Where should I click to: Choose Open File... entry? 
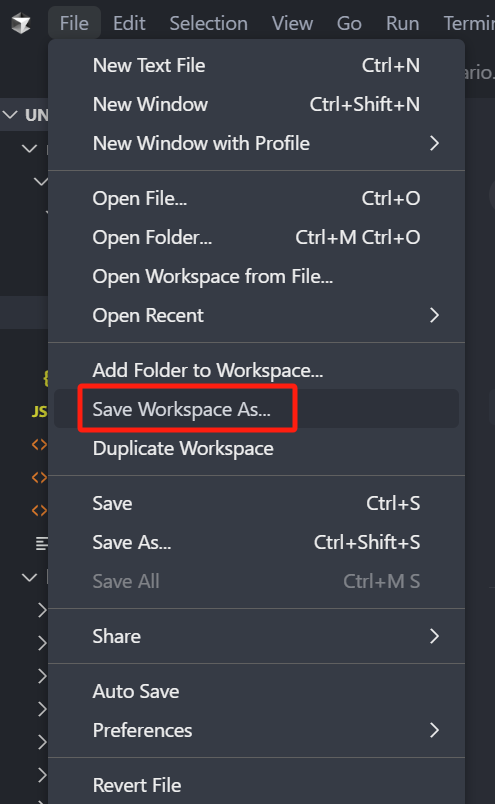256,198
